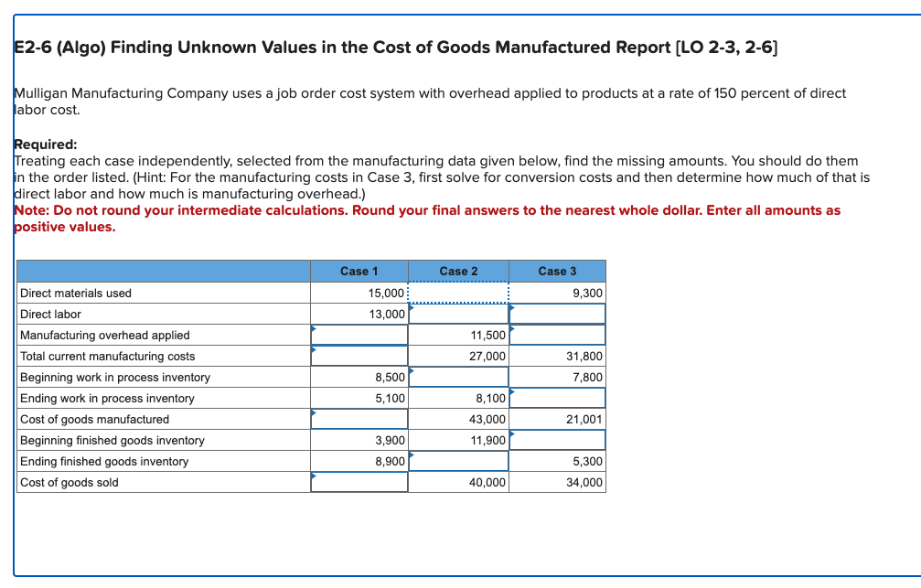Select Case 1 Manufacturing overhead applied input

point(359,335)
